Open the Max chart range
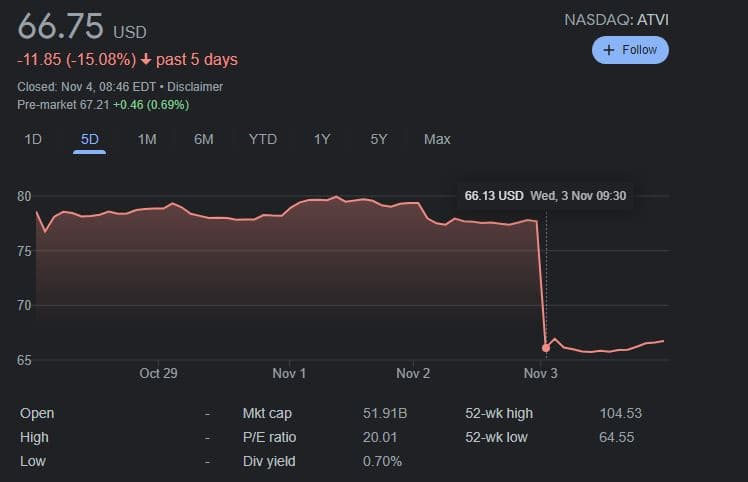Viewport: 748px width, 482px height. tap(437, 139)
